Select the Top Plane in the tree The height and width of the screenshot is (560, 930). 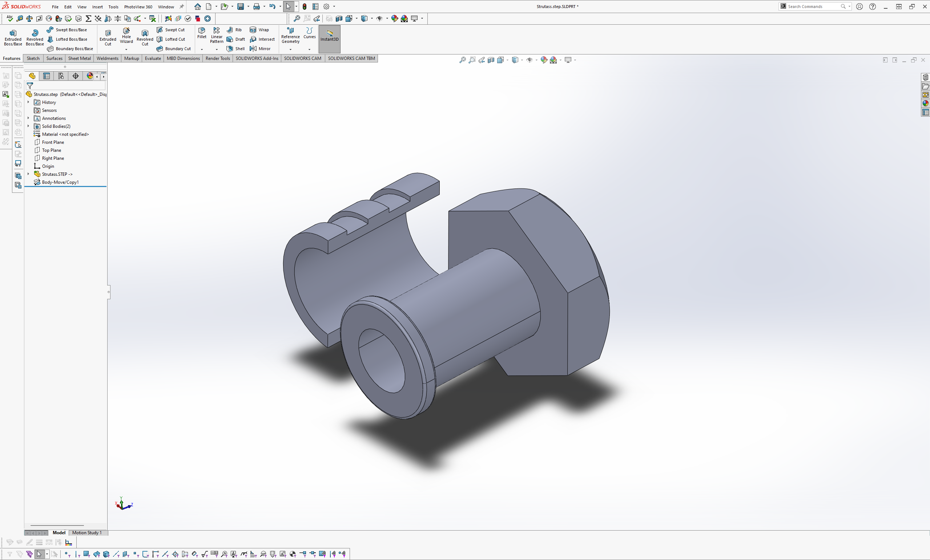click(x=51, y=150)
